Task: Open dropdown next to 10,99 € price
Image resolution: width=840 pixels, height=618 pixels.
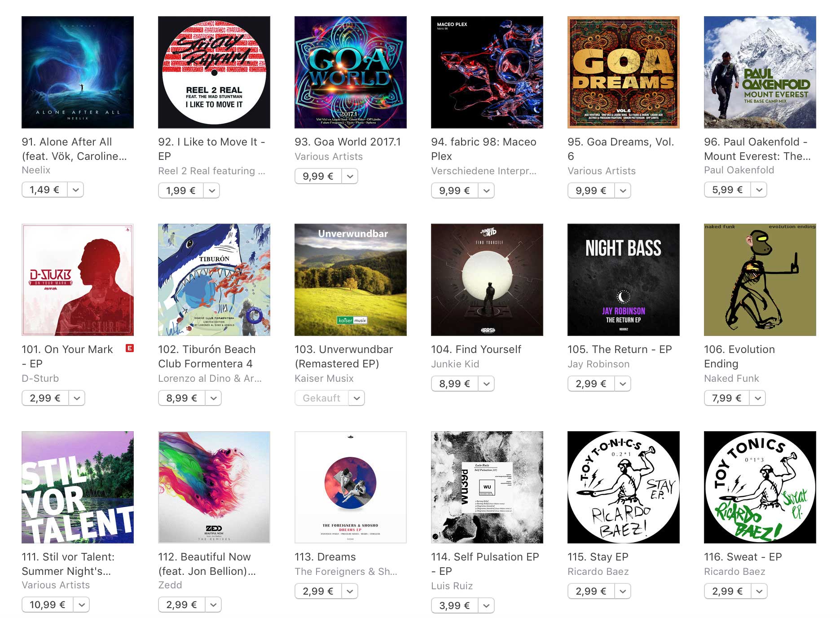Action: pyautogui.click(x=81, y=605)
